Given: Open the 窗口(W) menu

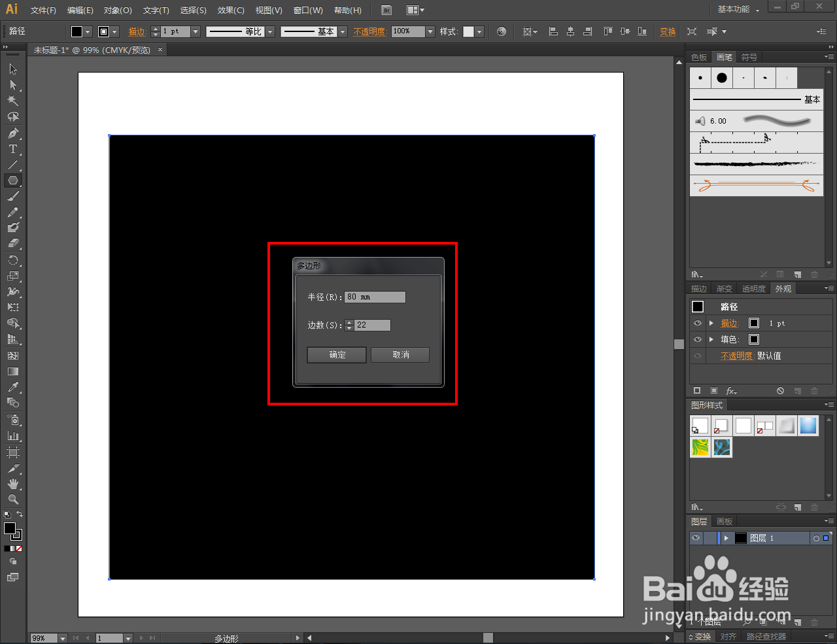Looking at the screenshot, I should coord(308,10).
